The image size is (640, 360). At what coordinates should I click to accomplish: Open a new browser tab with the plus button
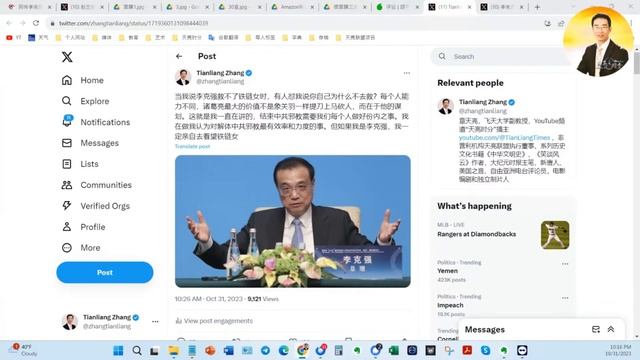(x=537, y=7)
